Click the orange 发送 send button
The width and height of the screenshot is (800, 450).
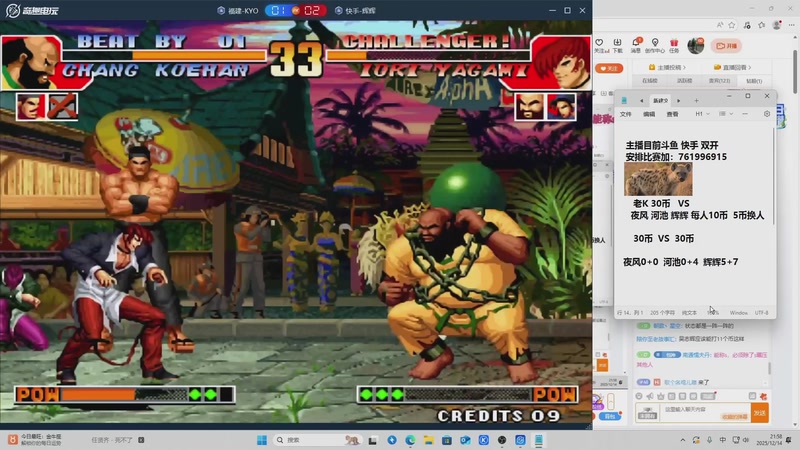click(x=760, y=412)
